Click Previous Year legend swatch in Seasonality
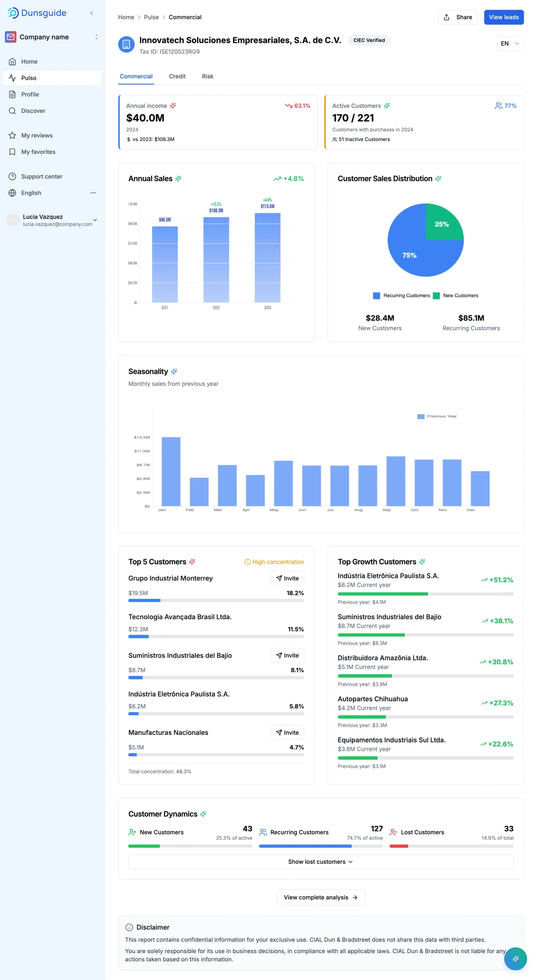Viewport: 537px width, 980px height. coord(421,416)
